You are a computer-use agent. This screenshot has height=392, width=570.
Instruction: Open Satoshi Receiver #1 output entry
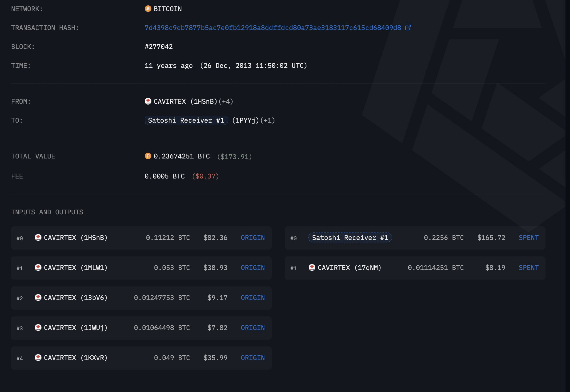(x=350, y=238)
